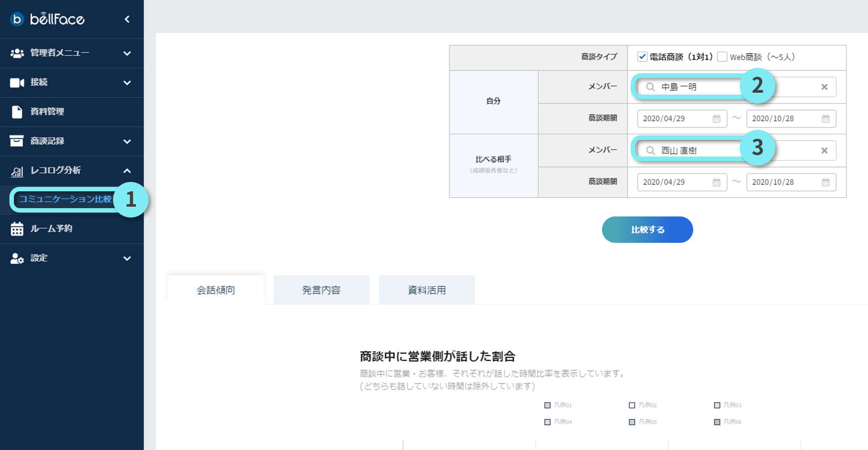Expand the 商談記録 menu chevron
The height and width of the screenshot is (450, 868).
pos(127,142)
